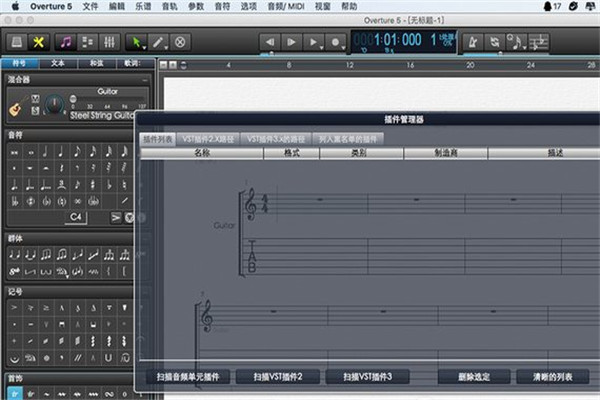This screenshot has height=400, width=600.
Task: Click 清晰的列表 button
Action: point(553,377)
